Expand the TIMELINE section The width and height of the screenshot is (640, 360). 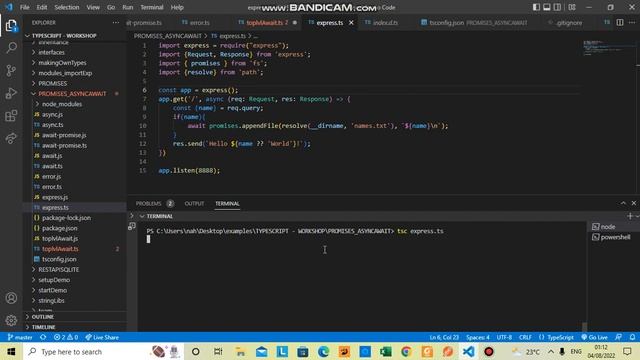click(74, 327)
